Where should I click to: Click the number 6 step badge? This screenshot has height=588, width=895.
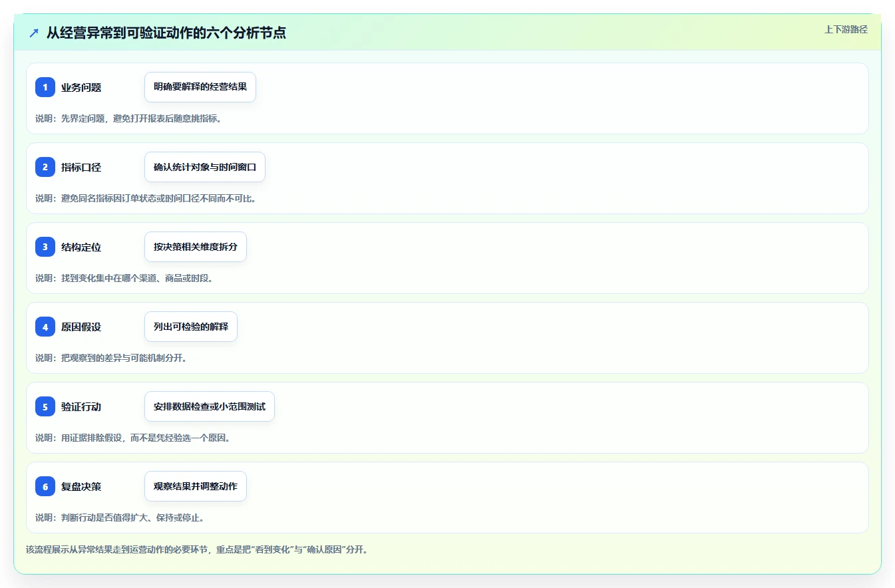coord(45,486)
